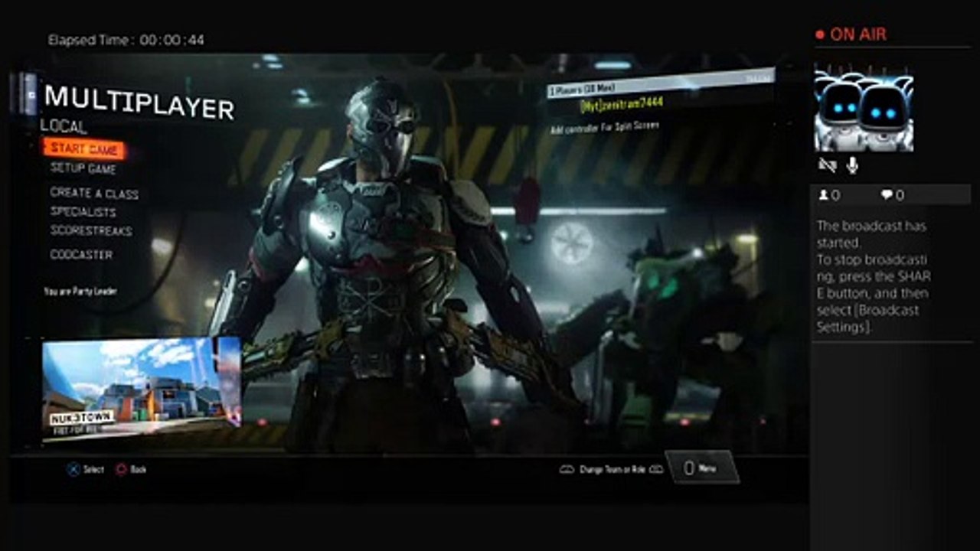980x551 pixels.
Task: Click the 'Change Team or Role' label
Action: 612,469
